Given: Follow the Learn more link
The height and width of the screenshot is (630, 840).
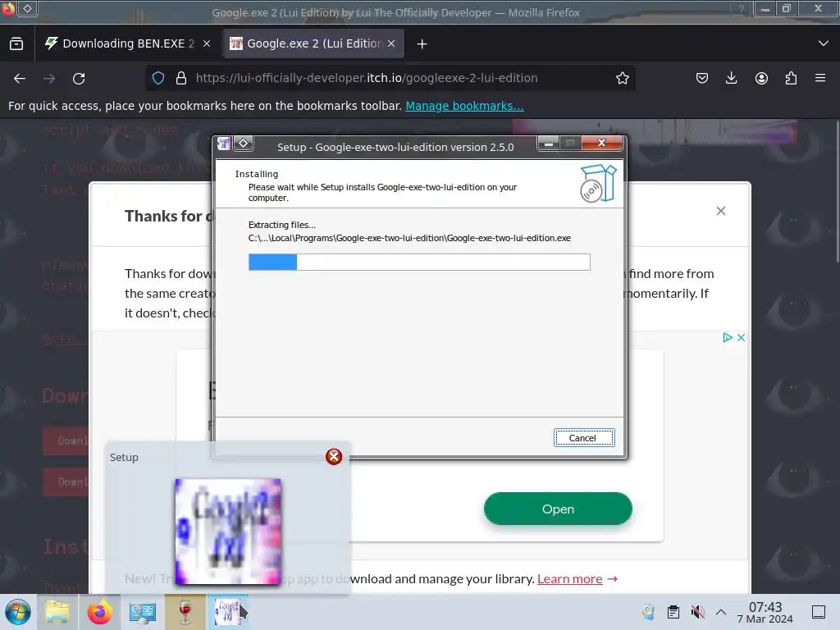Looking at the screenshot, I should tap(569, 579).
